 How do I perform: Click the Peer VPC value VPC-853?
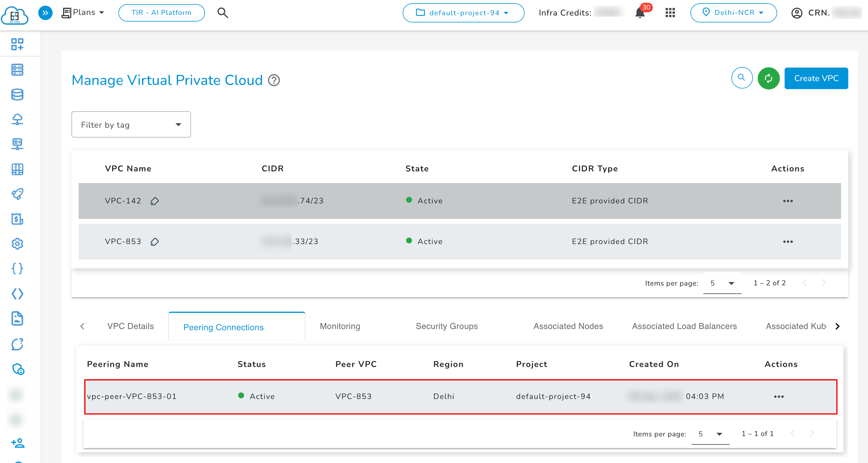354,396
